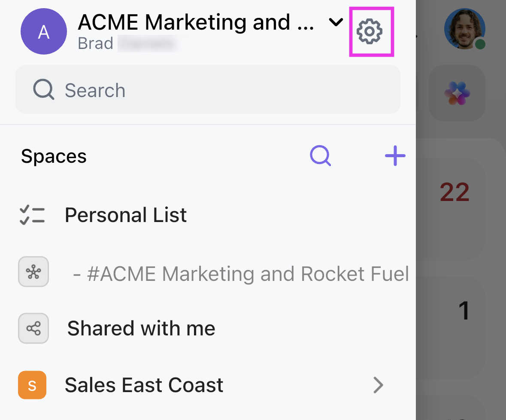
Task: Tap the search icon inside the search bar
Action: point(43,90)
